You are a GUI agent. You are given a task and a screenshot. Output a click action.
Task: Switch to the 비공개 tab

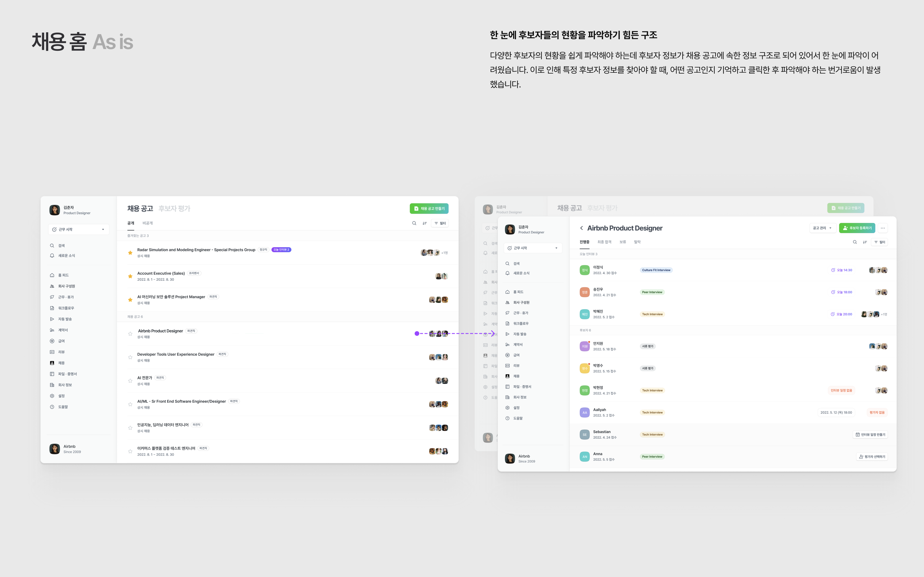coord(147,223)
